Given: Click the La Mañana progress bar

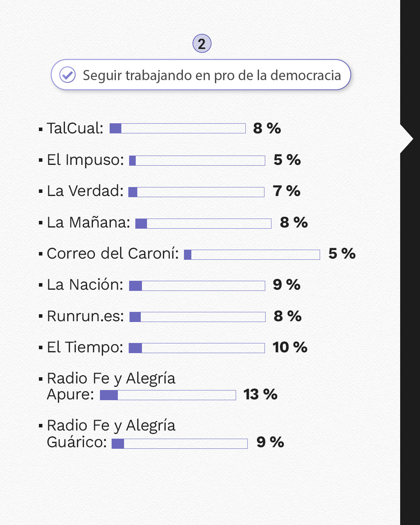Looking at the screenshot, I should click(203, 223).
